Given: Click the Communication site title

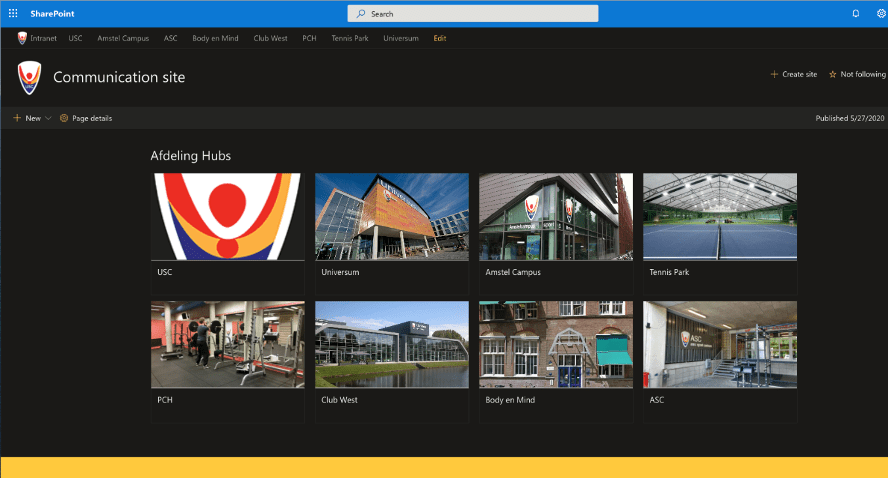Looking at the screenshot, I should pyautogui.click(x=119, y=77).
